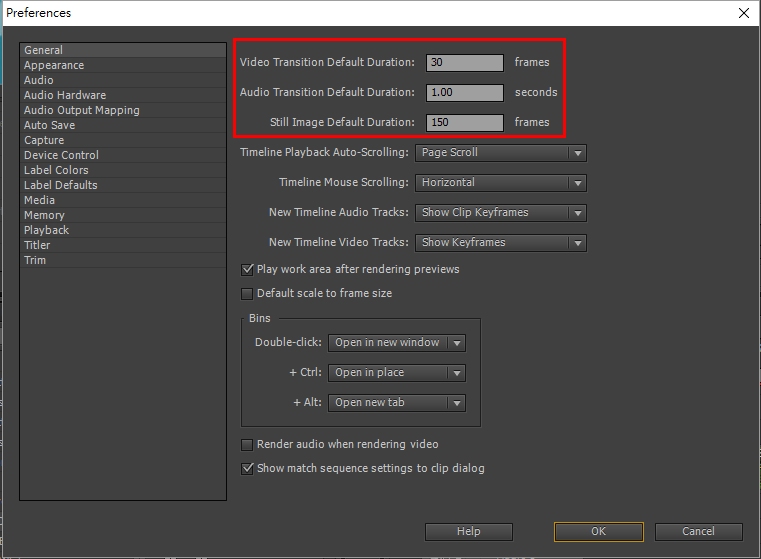This screenshot has width=761, height=559.
Task: Open the Memory preferences category
Action: tap(123, 215)
